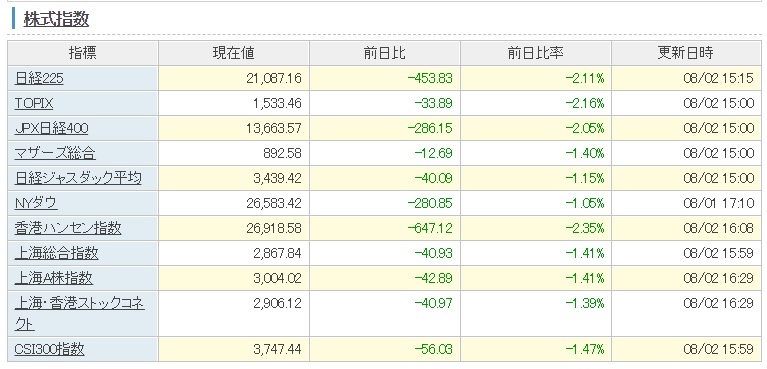The image size is (767, 369).
Task: View the CSI300指数 details
Action: click(x=49, y=349)
